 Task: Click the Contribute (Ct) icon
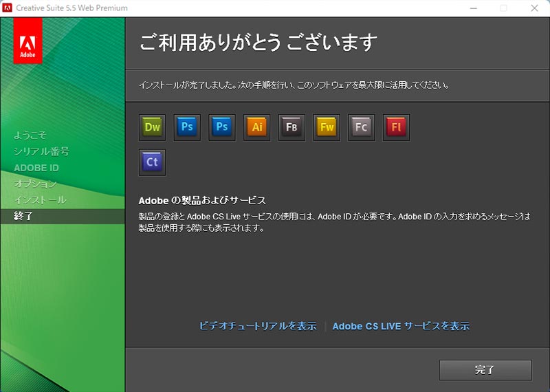pyautogui.click(x=152, y=162)
